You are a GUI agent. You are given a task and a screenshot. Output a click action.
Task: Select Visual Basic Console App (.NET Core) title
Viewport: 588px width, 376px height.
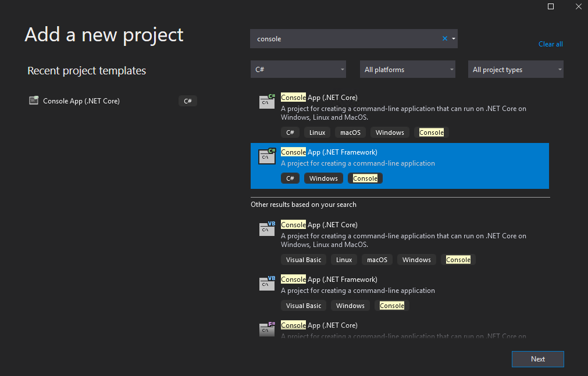[319, 225]
